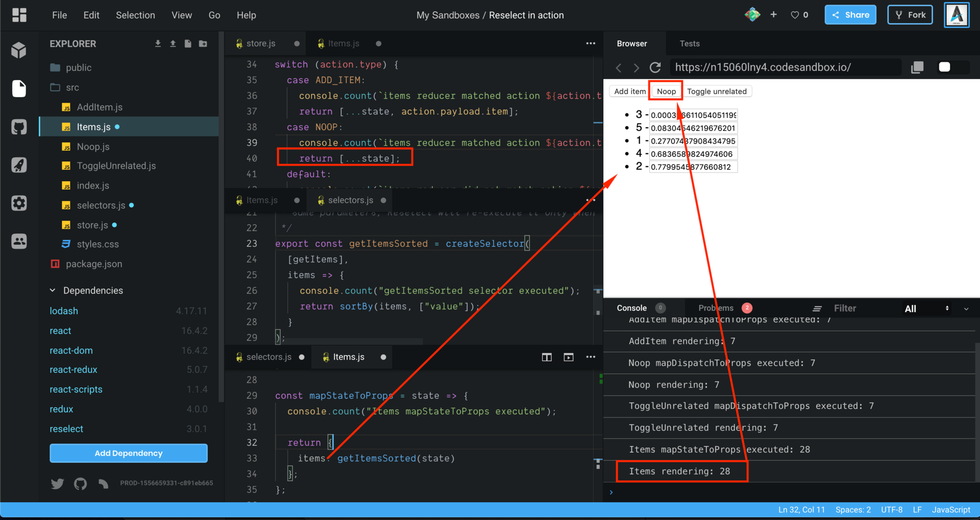The height and width of the screenshot is (520, 980).
Task: Open the react-redux dependency link
Action: [x=73, y=370]
